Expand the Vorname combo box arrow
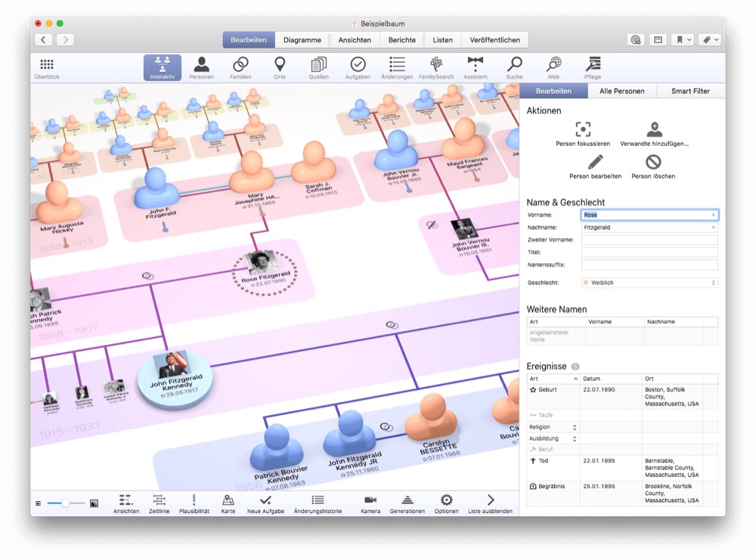This screenshot has height=560, width=756. (713, 215)
